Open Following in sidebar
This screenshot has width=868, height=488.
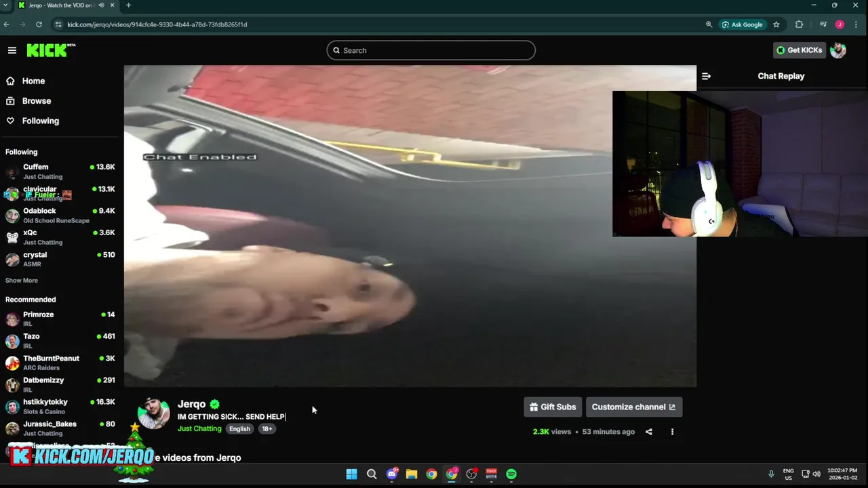(x=41, y=121)
